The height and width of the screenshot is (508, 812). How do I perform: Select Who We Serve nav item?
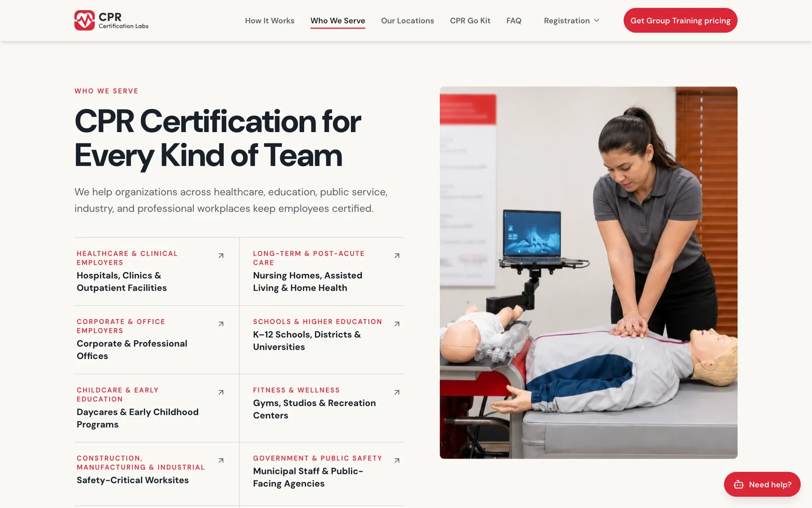click(337, 21)
